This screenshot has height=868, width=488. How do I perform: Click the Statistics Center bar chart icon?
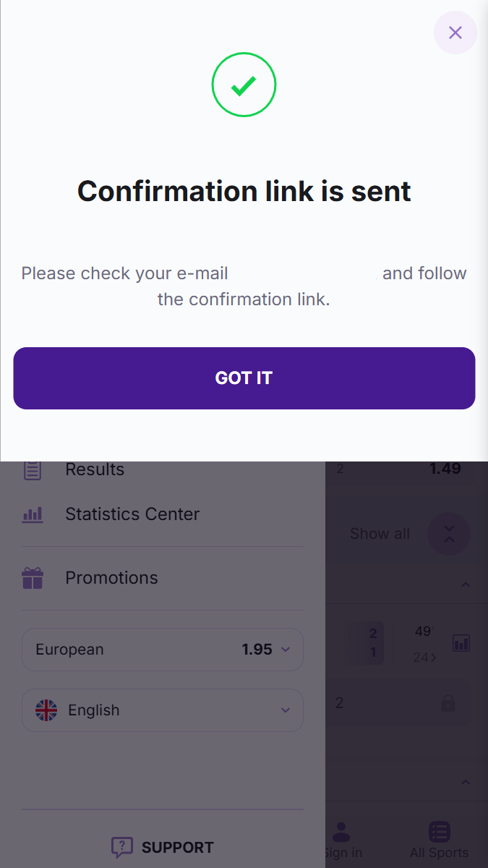[33, 514]
